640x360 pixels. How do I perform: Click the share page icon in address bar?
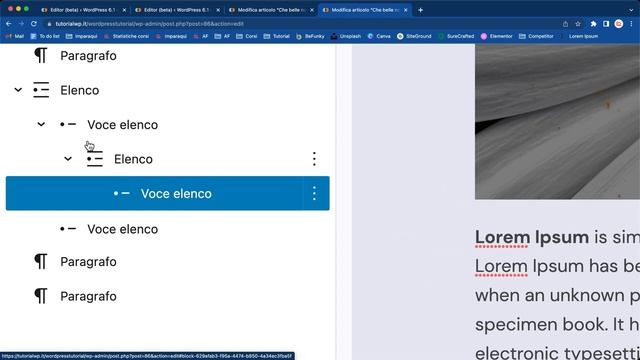point(565,24)
